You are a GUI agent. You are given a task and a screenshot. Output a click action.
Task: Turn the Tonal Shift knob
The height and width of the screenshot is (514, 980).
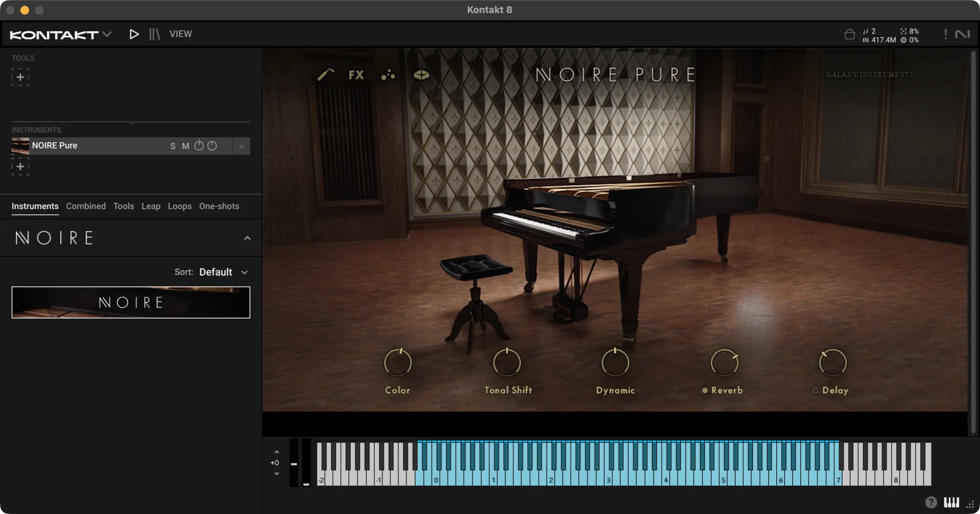tap(507, 363)
